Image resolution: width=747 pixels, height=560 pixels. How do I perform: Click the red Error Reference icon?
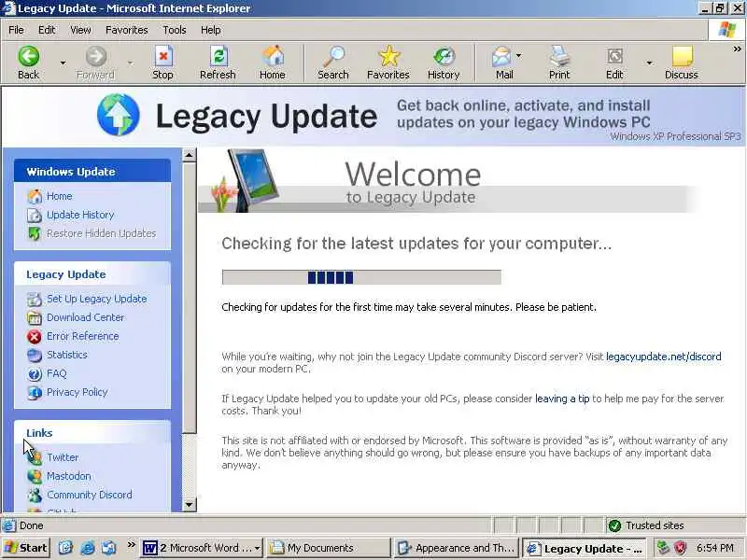tap(35, 337)
